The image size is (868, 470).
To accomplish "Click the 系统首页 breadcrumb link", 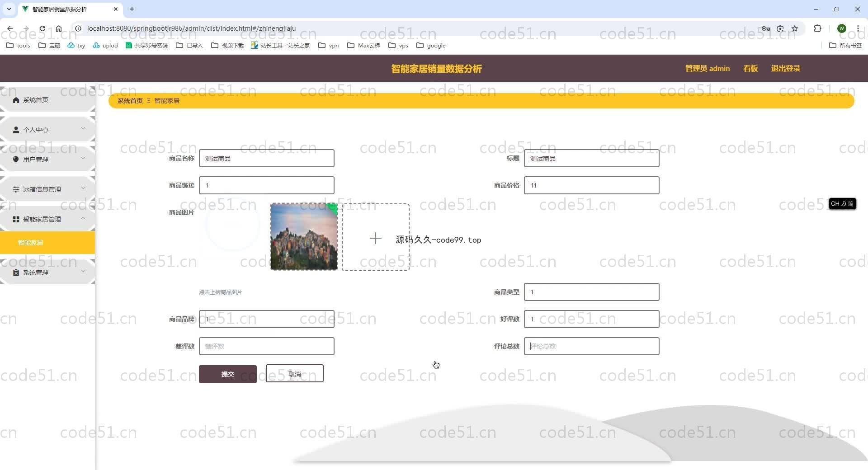I will tap(130, 101).
